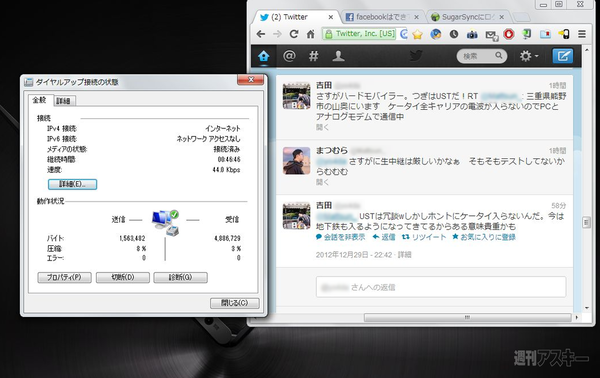Click 切断(D) disconnect button
Viewport: 600px width, 378px height.
pyautogui.click(x=122, y=277)
